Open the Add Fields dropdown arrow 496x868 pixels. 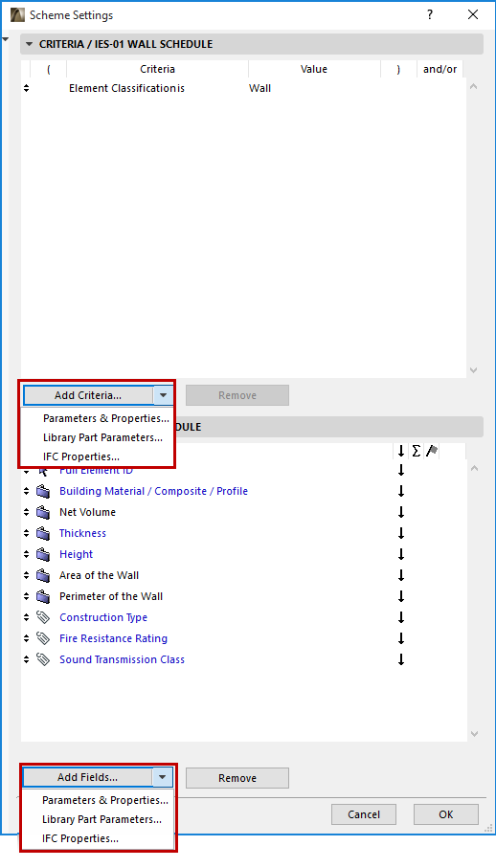point(162,777)
